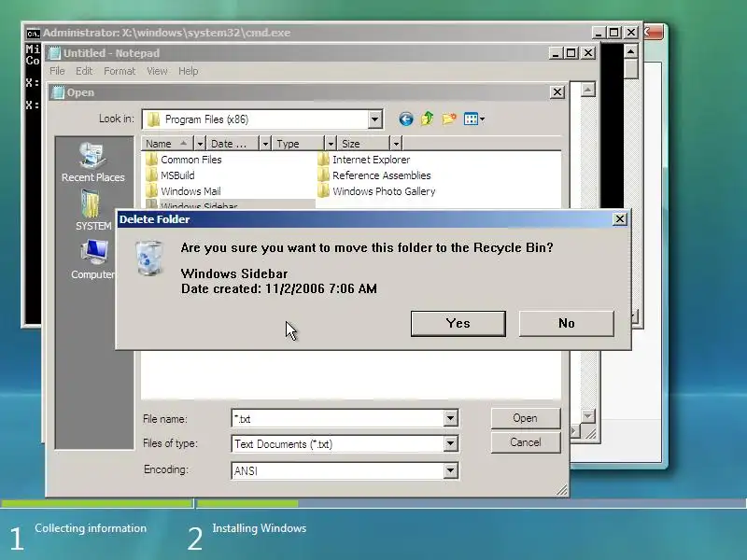Viewport: 747px width, 560px height.
Task: Open Notepad Edit menu
Action: (x=84, y=71)
